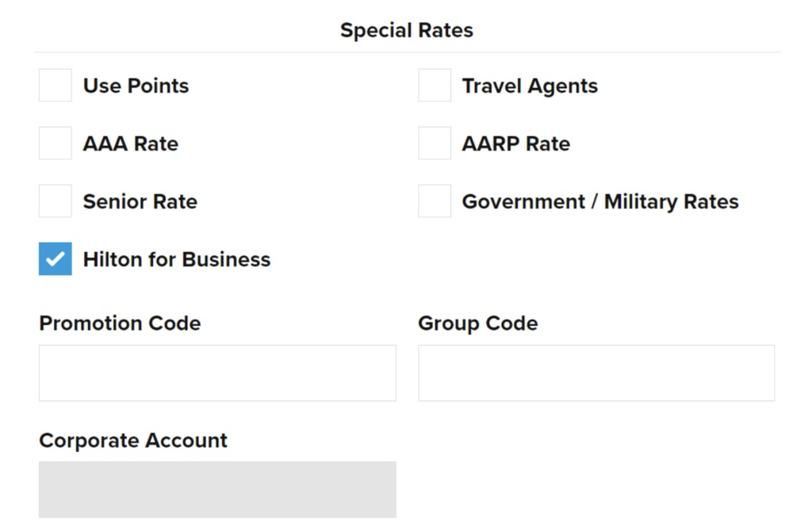Screen dimensions: 812x528
Task: Check the Use Points checkbox
Action: [x=56, y=86]
